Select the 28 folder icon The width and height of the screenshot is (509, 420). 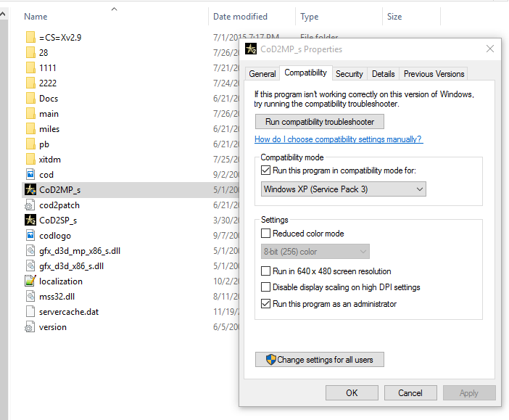point(30,53)
